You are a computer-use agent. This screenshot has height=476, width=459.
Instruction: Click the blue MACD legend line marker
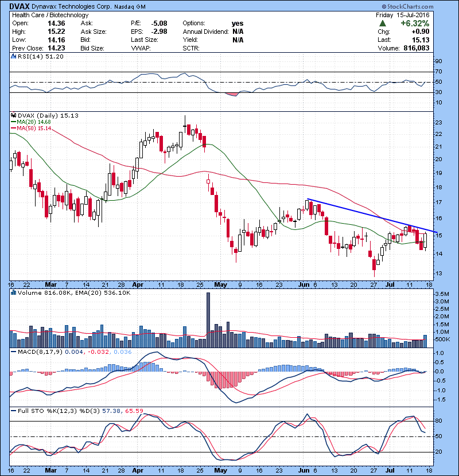point(13,352)
